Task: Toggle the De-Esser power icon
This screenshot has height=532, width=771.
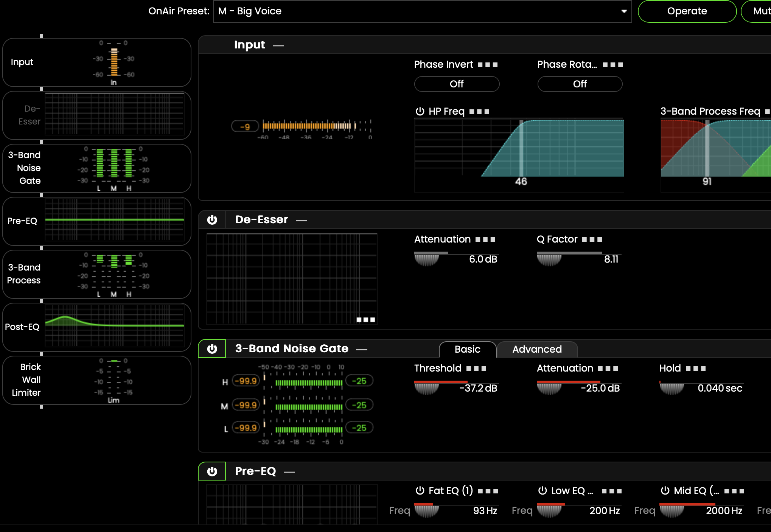Action: tap(212, 220)
